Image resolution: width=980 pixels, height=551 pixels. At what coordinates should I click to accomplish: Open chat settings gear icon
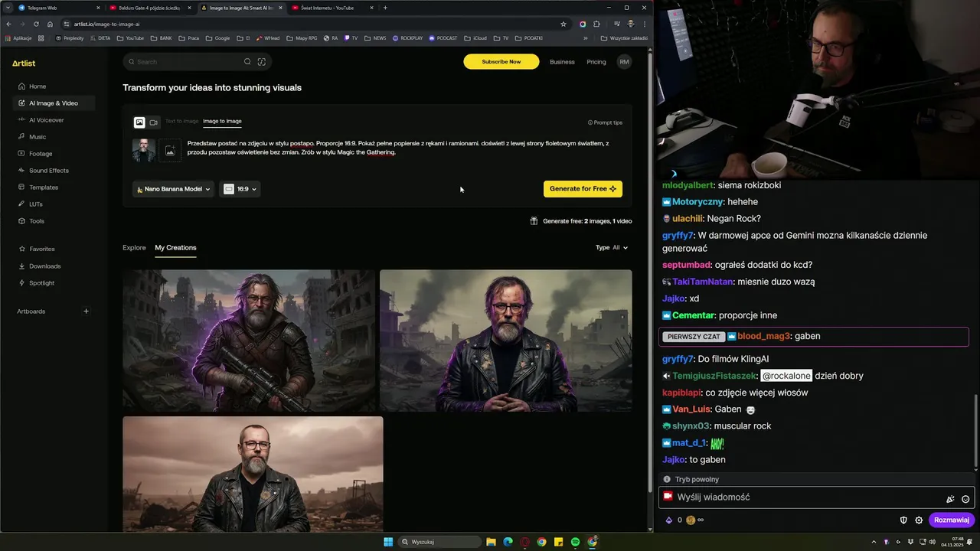[919, 520]
